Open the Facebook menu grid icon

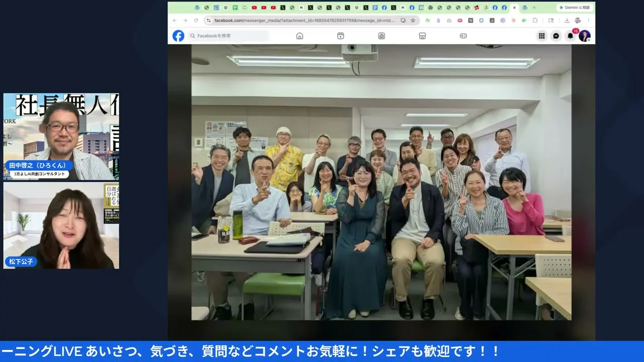tap(542, 36)
